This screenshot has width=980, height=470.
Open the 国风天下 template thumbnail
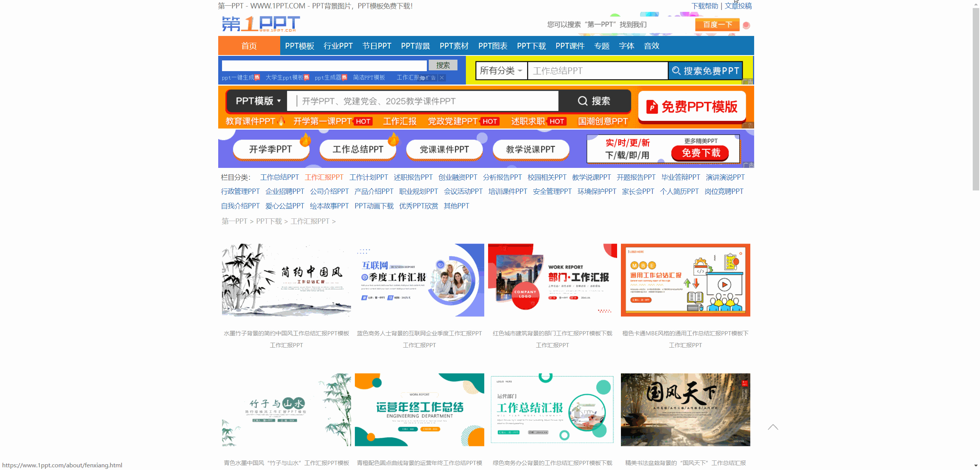[x=685, y=410]
